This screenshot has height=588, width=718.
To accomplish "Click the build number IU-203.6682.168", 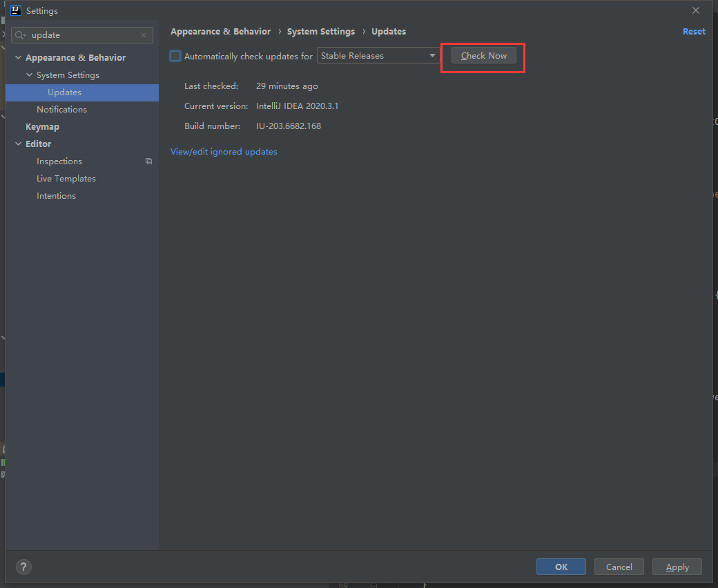I will click(x=289, y=126).
